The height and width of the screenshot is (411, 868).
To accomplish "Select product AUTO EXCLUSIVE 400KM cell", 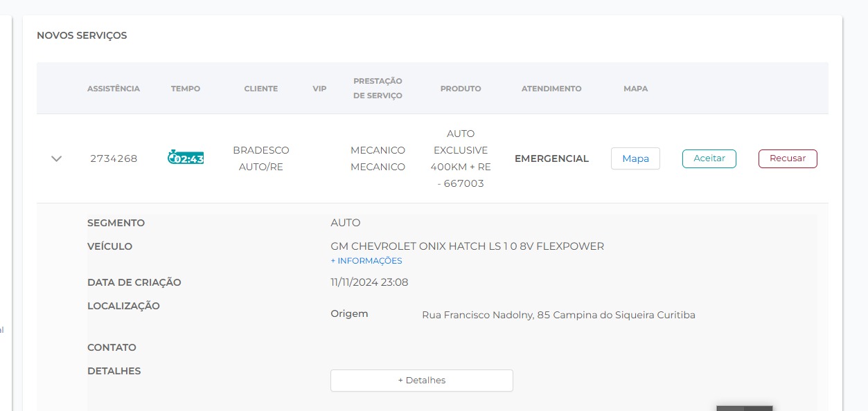I will (x=461, y=158).
